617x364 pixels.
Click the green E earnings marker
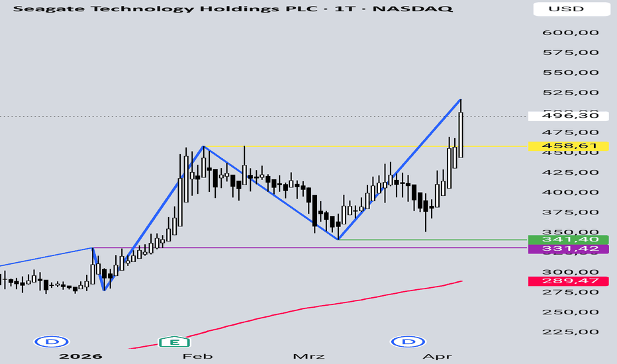click(174, 342)
